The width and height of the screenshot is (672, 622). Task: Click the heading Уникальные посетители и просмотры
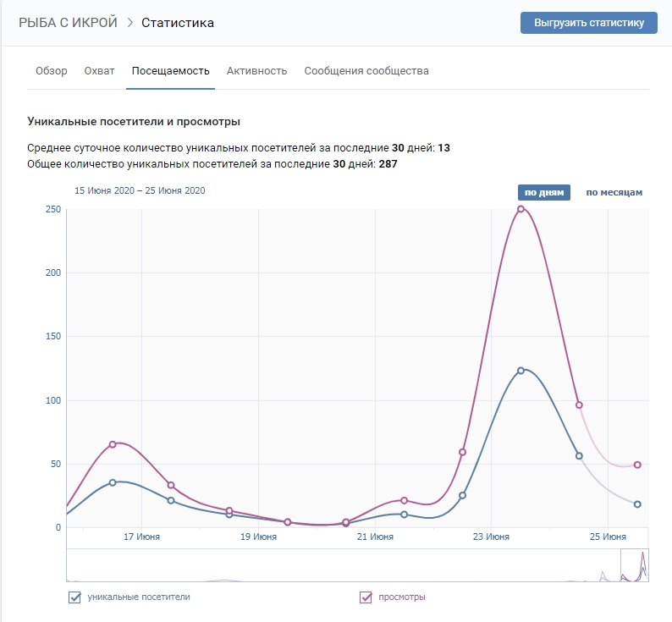pos(134,122)
